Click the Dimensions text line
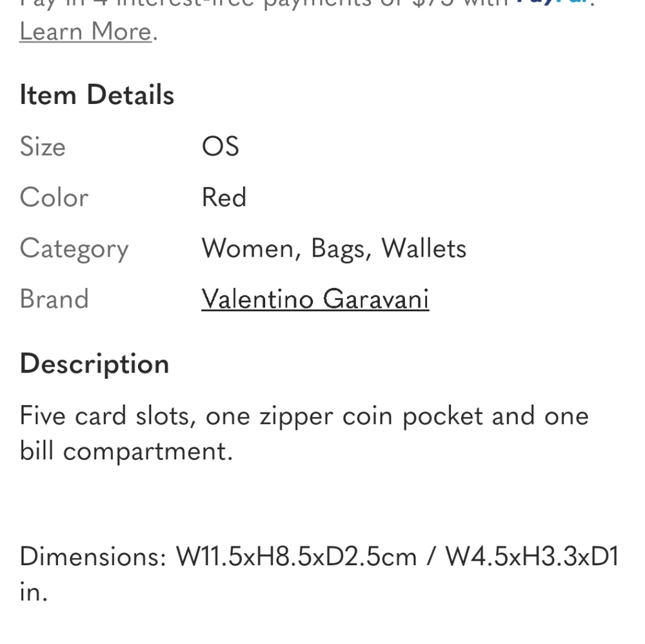The height and width of the screenshot is (644, 645). coord(319,557)
